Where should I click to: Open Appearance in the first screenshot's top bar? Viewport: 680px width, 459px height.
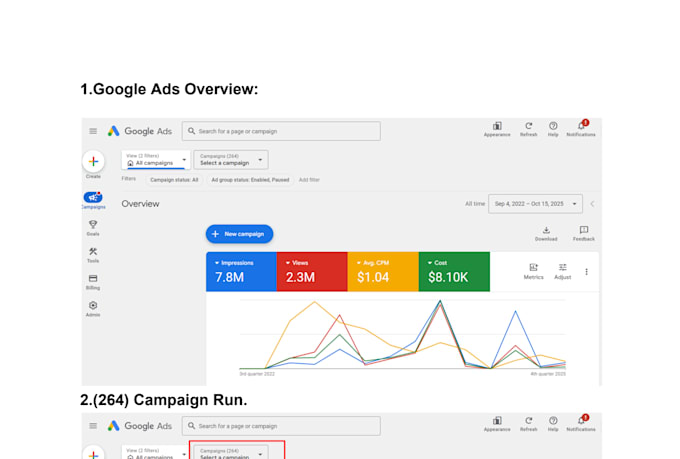click(x=497, y=129)
